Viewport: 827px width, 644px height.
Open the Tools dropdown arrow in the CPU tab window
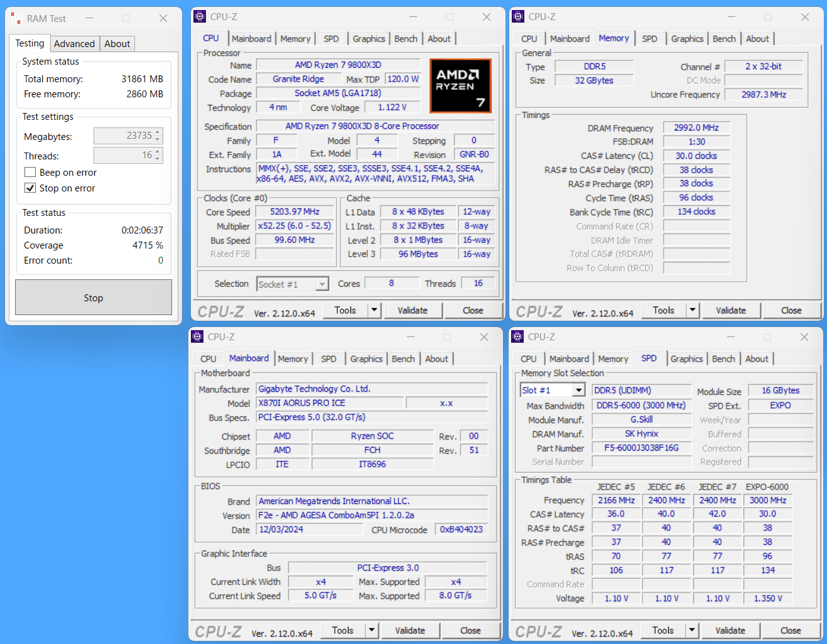pyautogui.click(x=375, y=310)
